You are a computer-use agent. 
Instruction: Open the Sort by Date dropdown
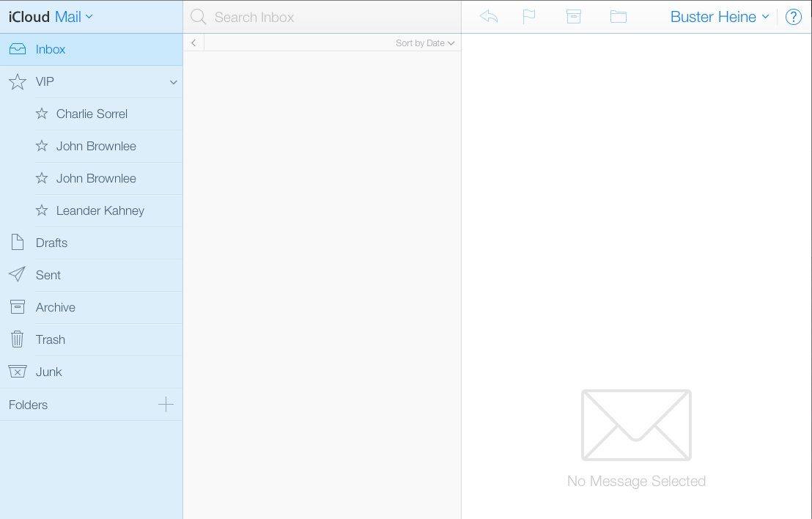point(425,43)
